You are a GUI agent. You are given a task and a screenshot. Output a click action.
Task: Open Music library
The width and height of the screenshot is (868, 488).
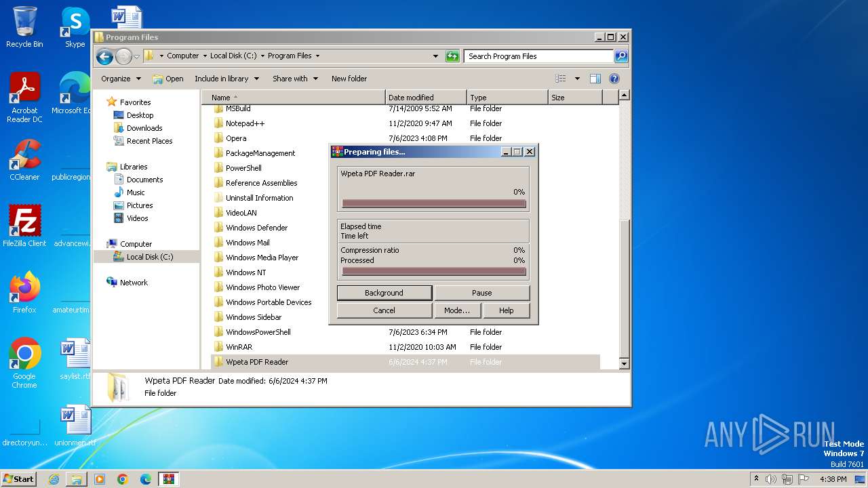pyautogui.click(x=136, y=192)
